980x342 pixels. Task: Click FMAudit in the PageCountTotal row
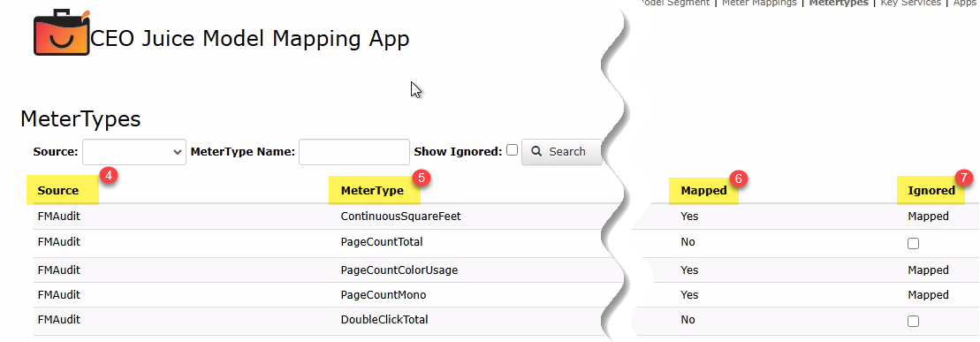point(58,242)
